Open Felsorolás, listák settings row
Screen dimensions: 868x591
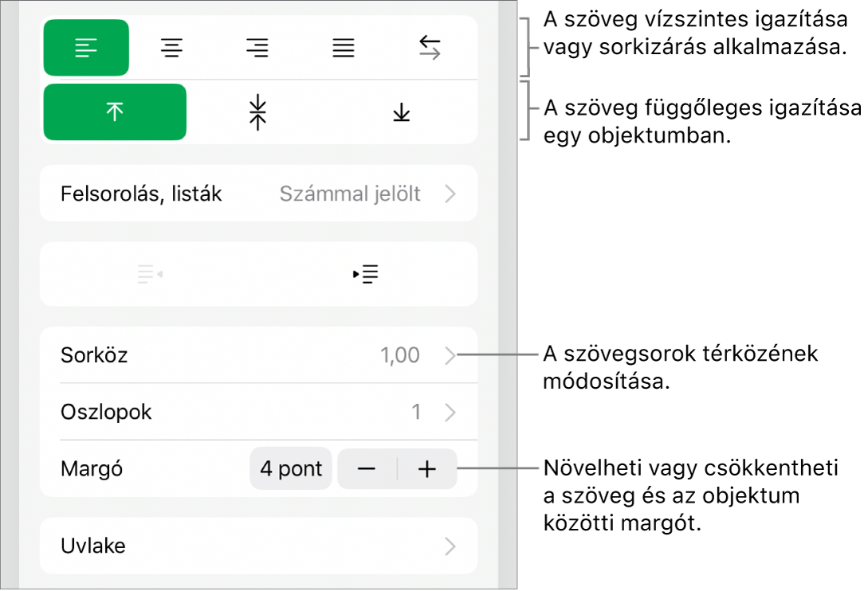coord(258,194)
